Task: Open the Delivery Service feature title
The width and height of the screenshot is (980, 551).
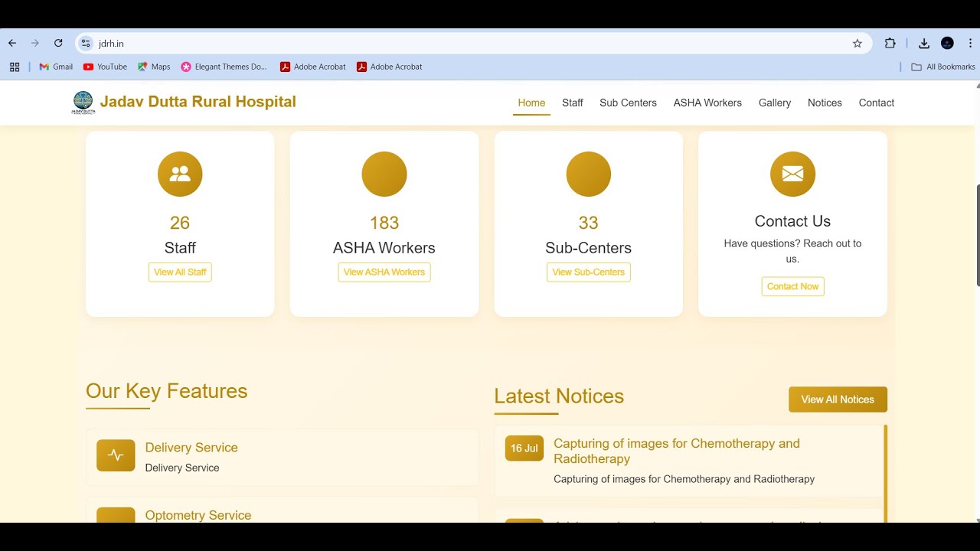Action: tap(191, 448)
